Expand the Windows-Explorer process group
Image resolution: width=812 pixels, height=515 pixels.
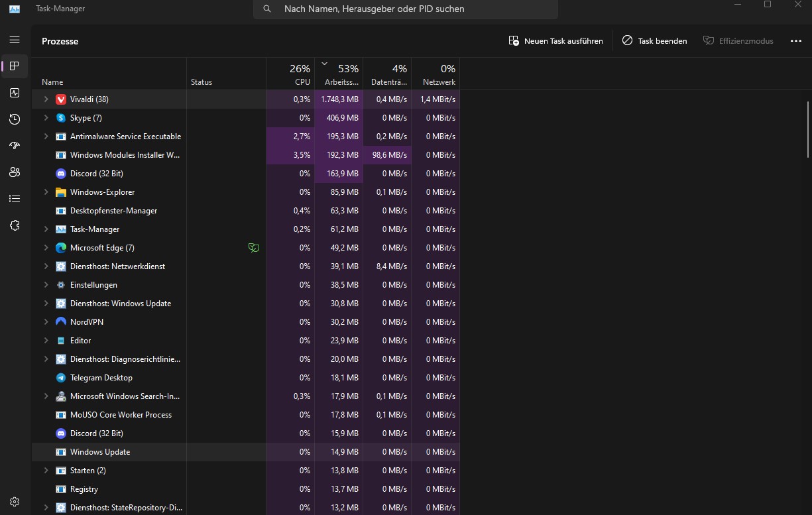coord(46,192)
